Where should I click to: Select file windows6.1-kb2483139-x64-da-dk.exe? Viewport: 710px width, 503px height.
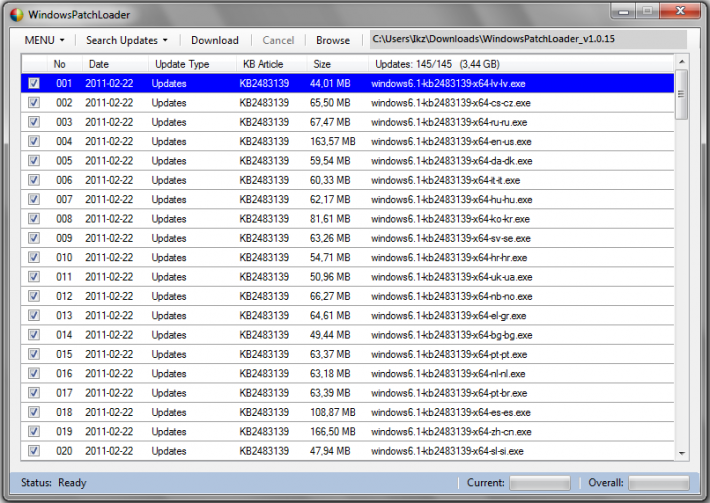pos(451,161)
